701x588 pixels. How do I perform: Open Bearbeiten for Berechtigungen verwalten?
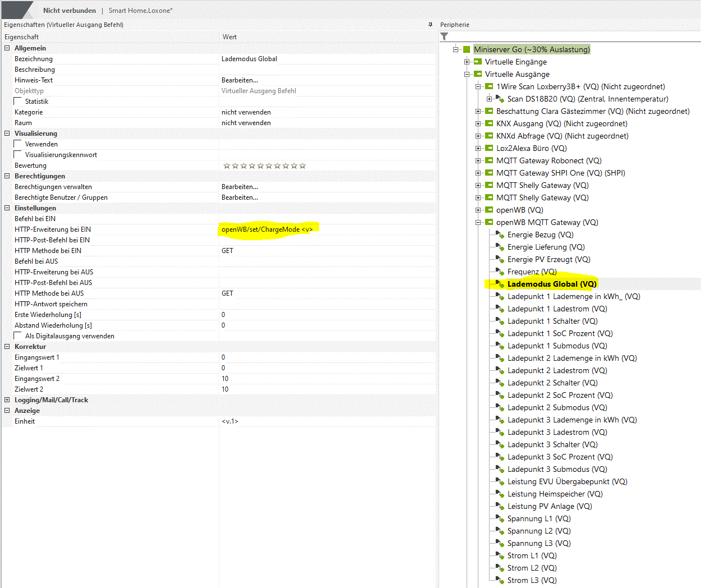click(239, 187)
